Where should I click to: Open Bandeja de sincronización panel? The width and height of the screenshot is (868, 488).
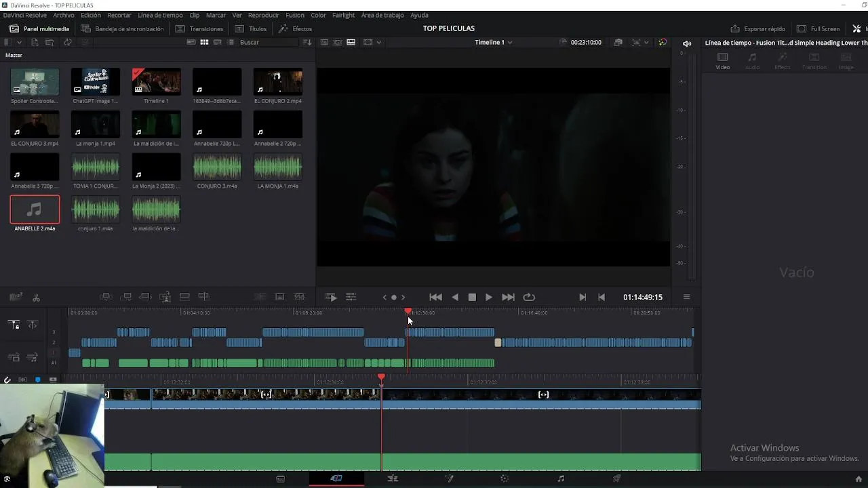(122, 28)
